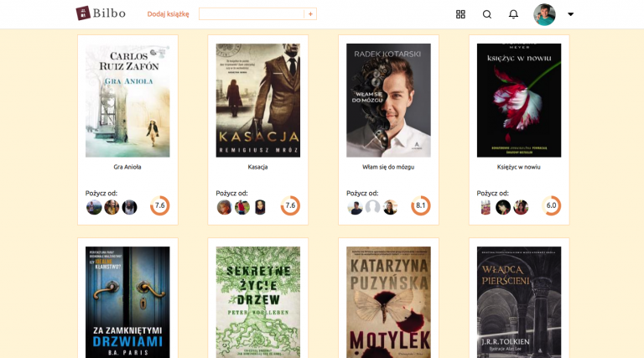Screen dimensions: 644x358
Task: Open the Gra Anioła book cover
Action: coord(127,100)
